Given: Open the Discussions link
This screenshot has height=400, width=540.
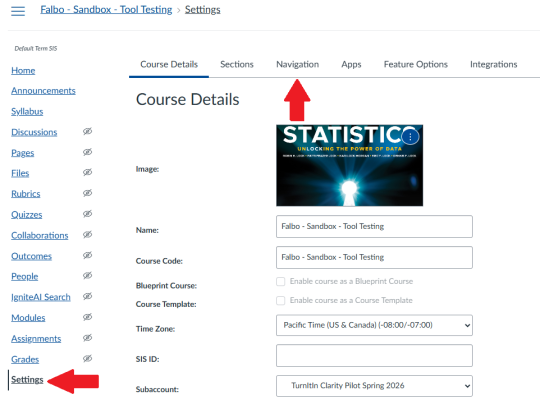Looking at the screenshot, I should pyautogui.click(x=34, y=132).
